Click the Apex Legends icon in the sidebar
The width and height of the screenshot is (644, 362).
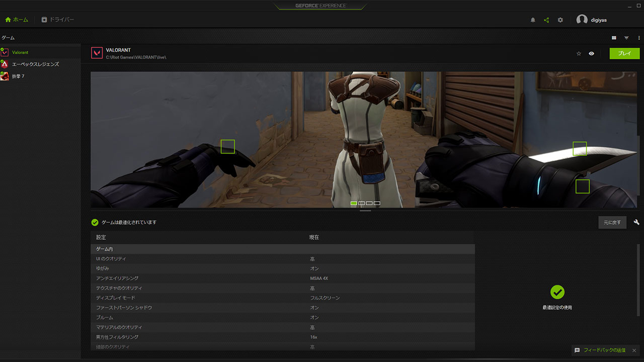pos(5,64)
